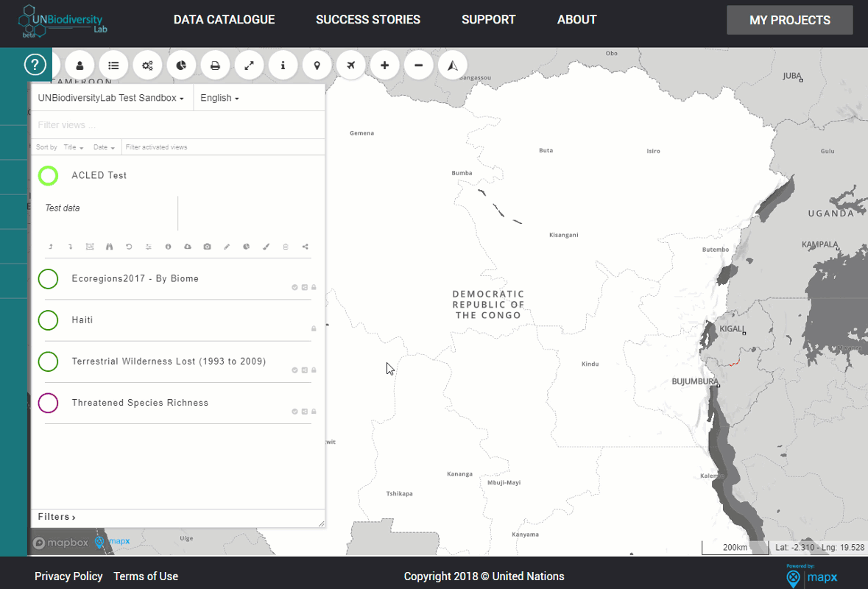Click the info toolbar button
This screenshot has width=868, height=589.
pos(283,66)
